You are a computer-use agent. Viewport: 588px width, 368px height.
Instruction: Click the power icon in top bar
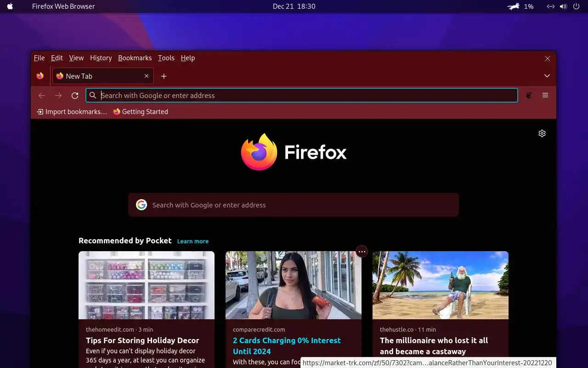[x=576, y=6]
